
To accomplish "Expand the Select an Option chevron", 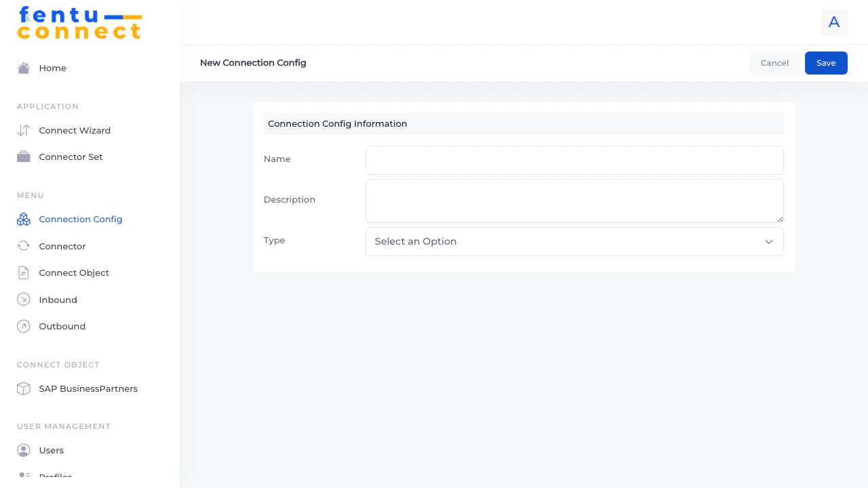I will coord(769,241).
